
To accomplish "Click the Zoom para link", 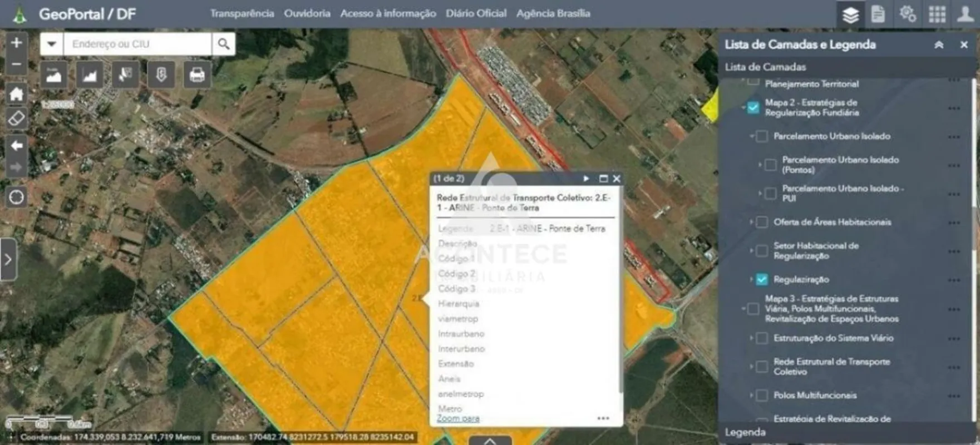I will pyautogui.click(x=458, y=418).
